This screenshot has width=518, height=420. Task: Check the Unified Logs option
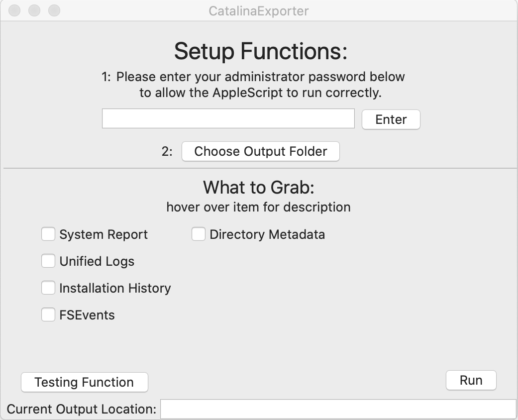tap(48, 261)
